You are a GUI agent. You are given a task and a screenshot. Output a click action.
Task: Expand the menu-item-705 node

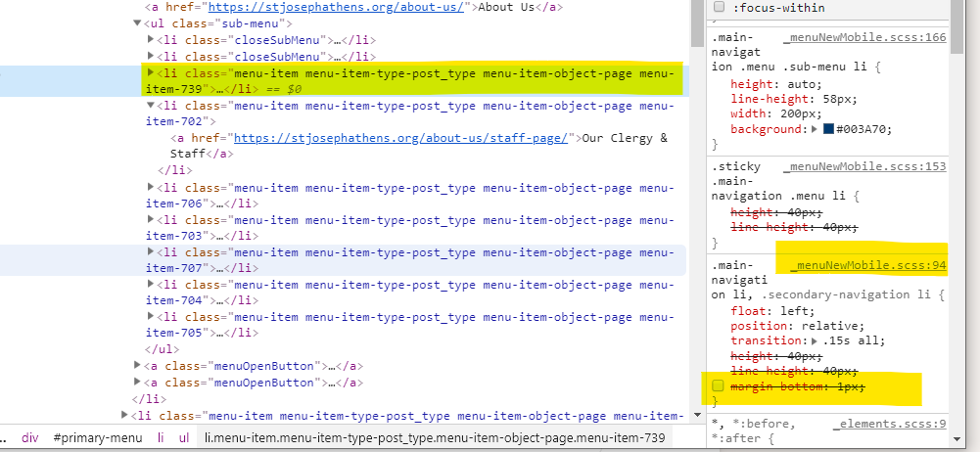click(151, 316)
